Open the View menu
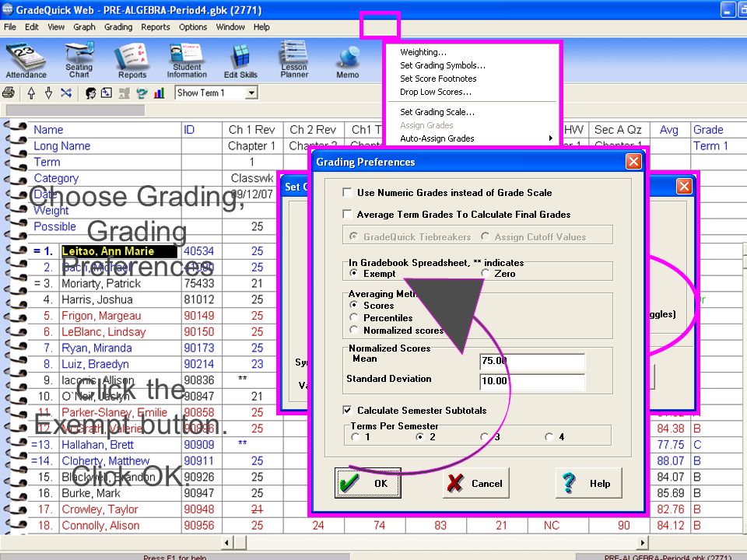The image size is (747, 560). tap(56, 27)
